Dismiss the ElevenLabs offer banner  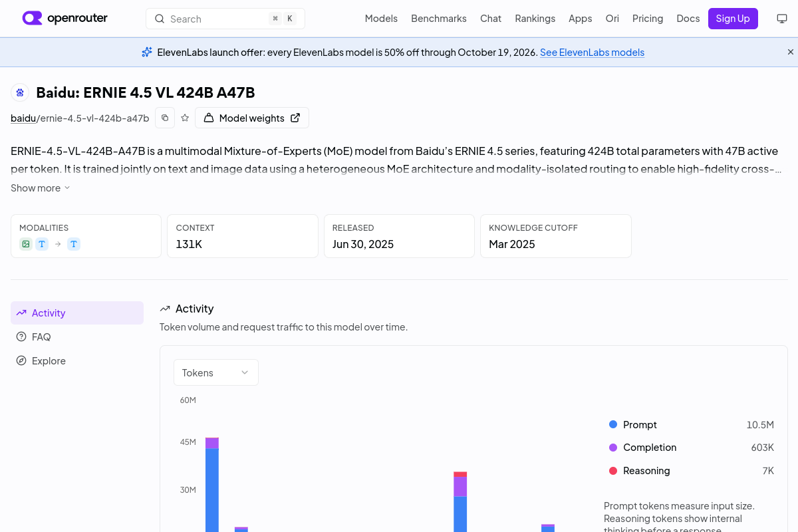pos(791,52)
